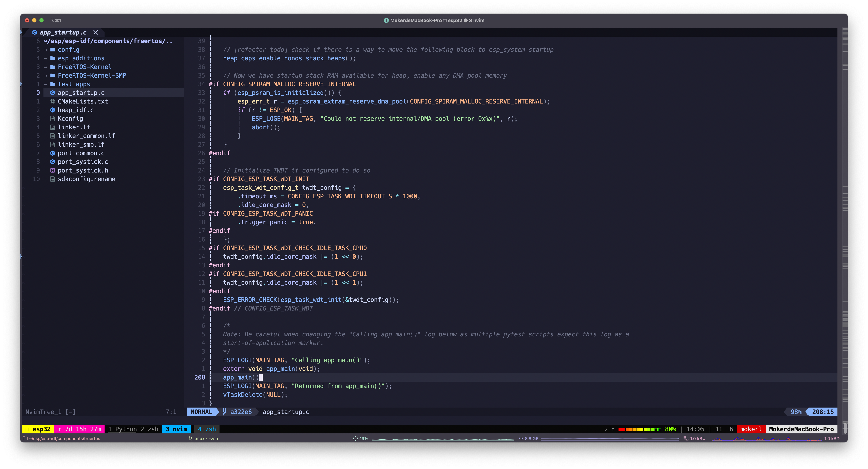The width and height of the screenshot is (868, 469).
Task: Click the C icon beside heap_idf.c
Action: 53,110
